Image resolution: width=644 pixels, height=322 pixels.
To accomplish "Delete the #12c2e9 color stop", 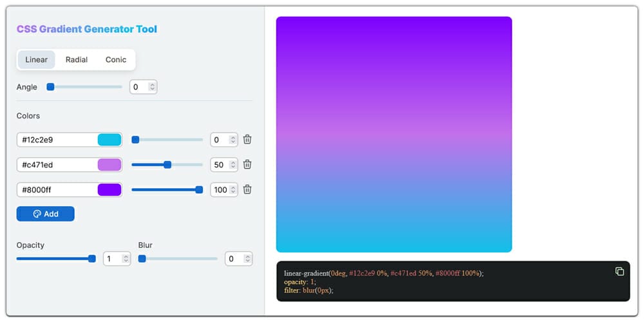I will (x=247, y=139).
